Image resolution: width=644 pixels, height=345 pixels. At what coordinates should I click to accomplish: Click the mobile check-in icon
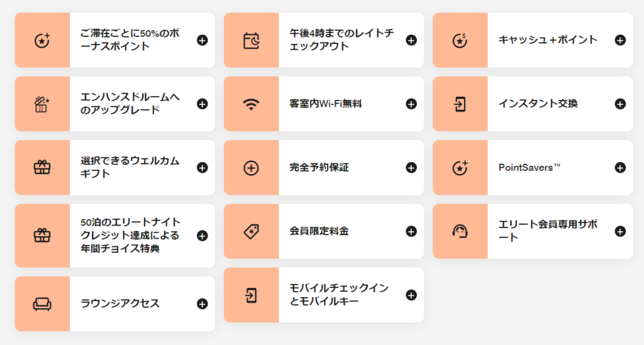coord(251,295)
